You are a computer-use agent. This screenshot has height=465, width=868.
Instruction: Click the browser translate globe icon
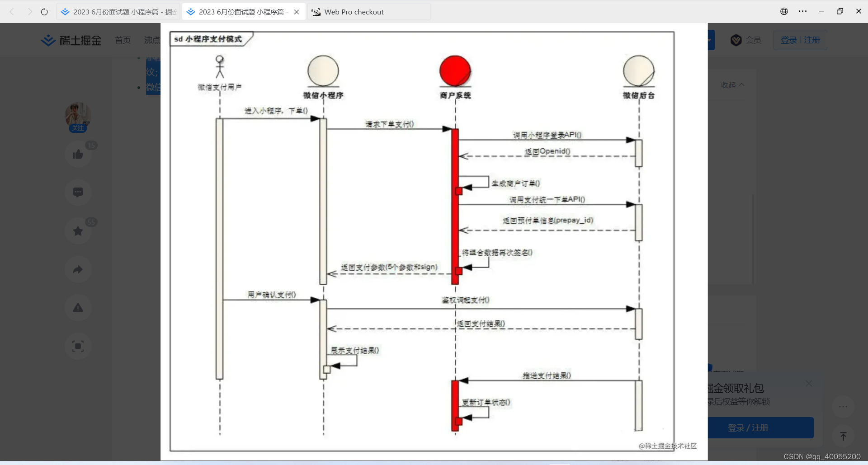[784, 11]
